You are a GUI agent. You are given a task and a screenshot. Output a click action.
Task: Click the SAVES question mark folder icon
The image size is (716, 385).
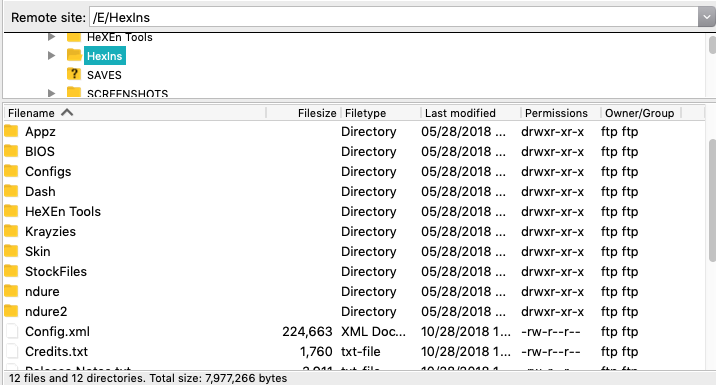74,74
